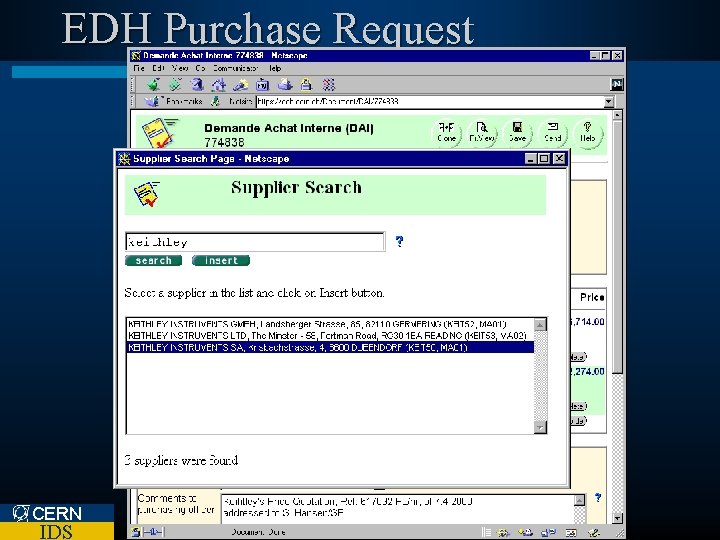The image size is (720, 540).
Task: Open Newsgroups from status bar component icons
Action: pos(548,533)
